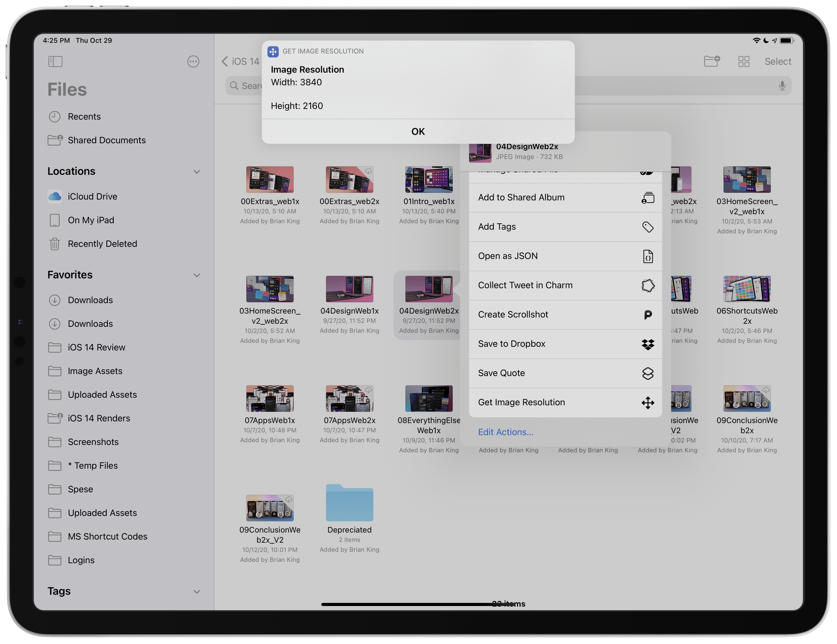Open 00Extras_web2x thumbnail
The height and width of the screenshot is (644, 837).
349,179
